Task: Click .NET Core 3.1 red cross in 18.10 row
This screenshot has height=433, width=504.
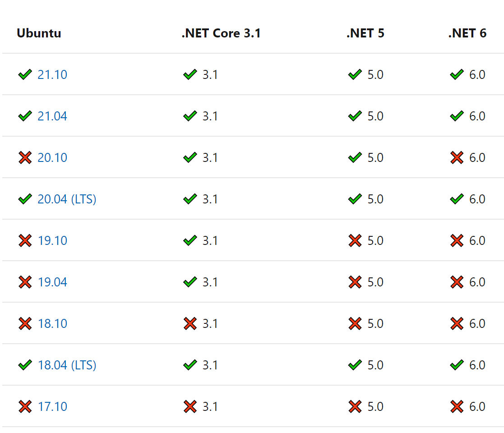Action: (190, 323)
